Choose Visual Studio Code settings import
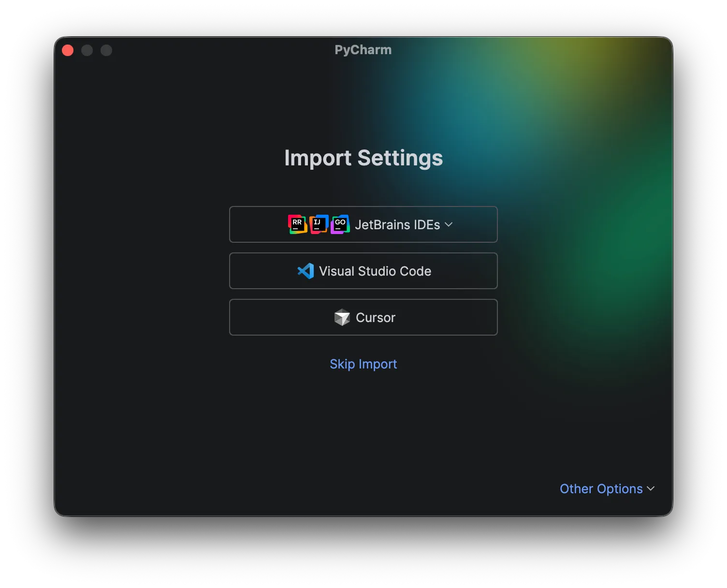The image size is (727, 588). (x=363, y=271)
